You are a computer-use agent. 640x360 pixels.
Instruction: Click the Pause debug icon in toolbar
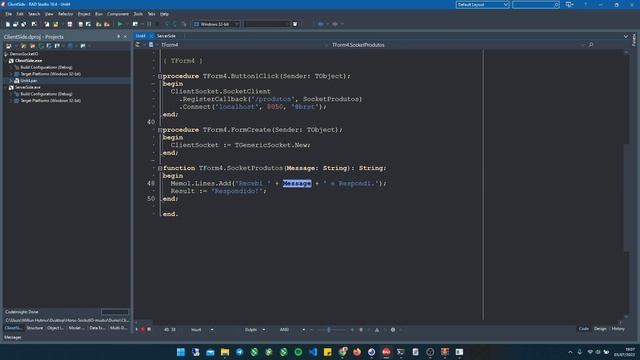click(149, 24)
